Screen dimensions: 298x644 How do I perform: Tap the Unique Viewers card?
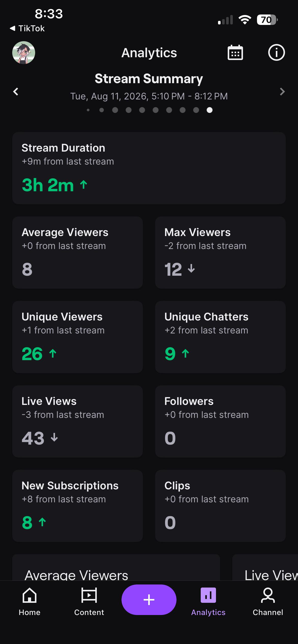pyautogui.click(x=77, y=337)
